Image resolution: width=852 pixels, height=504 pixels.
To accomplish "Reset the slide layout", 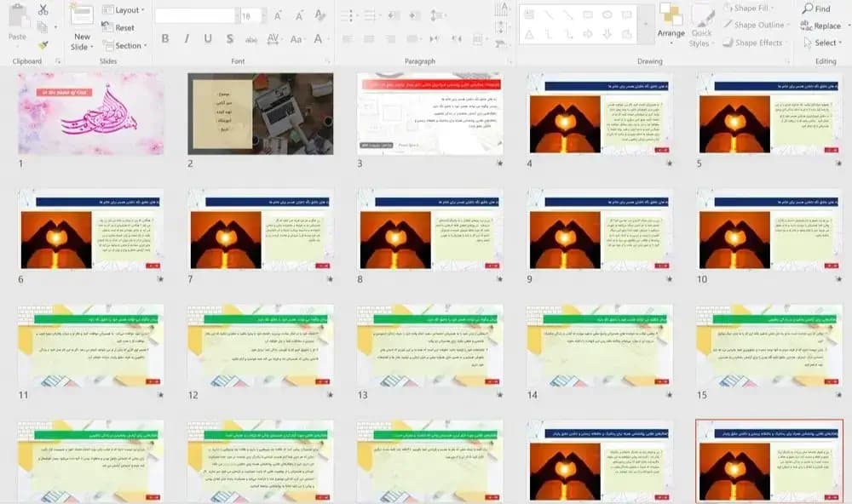I will click(118, 27).
